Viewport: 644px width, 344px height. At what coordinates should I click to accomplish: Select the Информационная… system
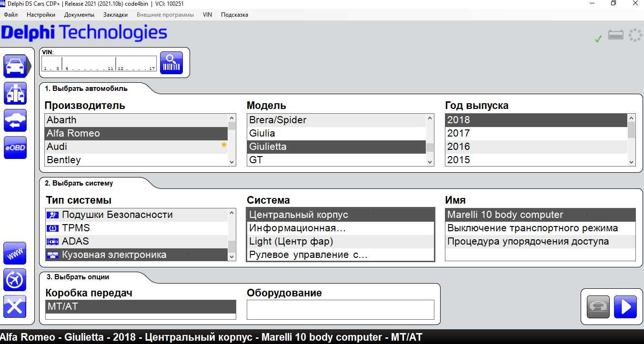(x=341, y=228)
